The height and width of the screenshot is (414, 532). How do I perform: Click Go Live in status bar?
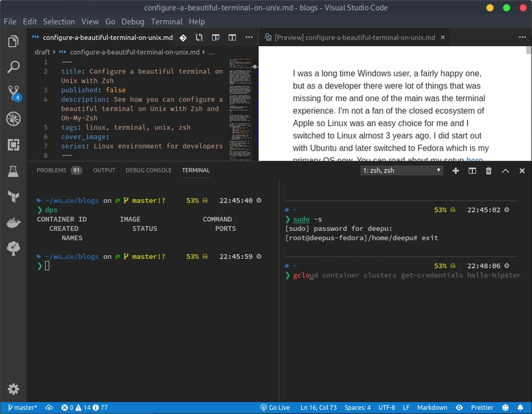pyautogui.click(x=275, y=407)
